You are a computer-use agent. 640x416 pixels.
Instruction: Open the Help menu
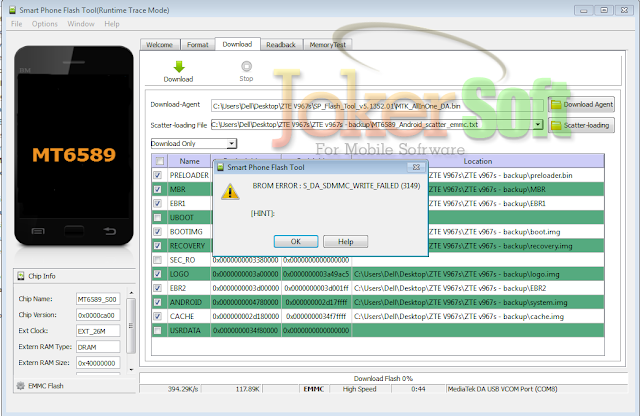coord(112,24)
